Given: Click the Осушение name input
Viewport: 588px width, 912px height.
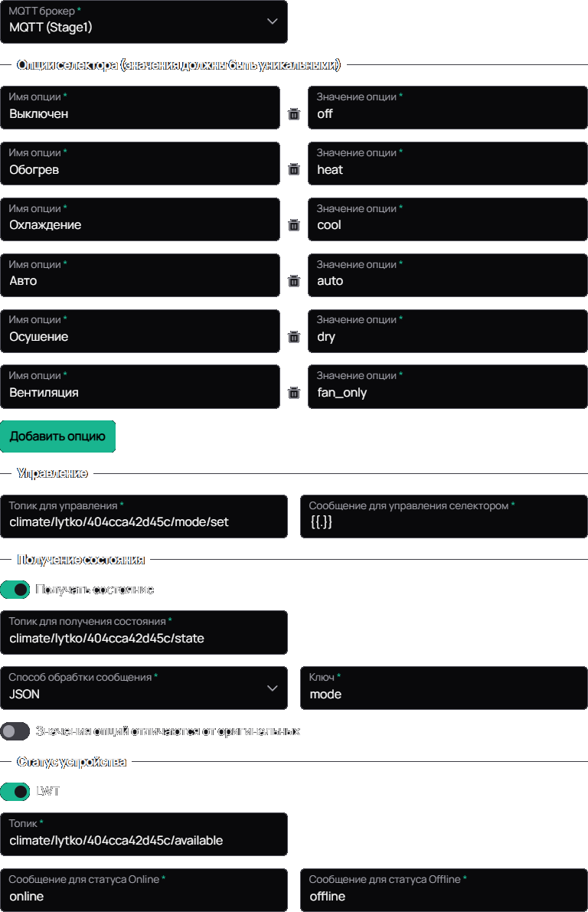Looking at the screenshot, I should (140, 331).
